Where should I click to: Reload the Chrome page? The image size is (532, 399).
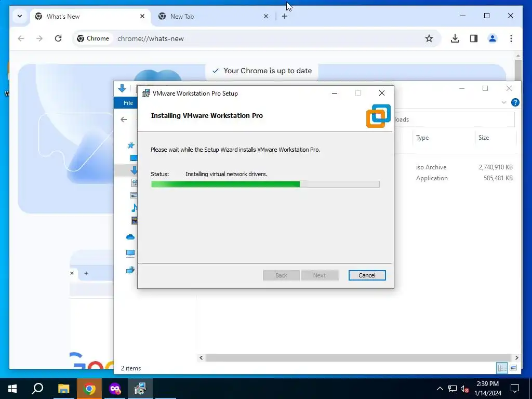point(58,38)
